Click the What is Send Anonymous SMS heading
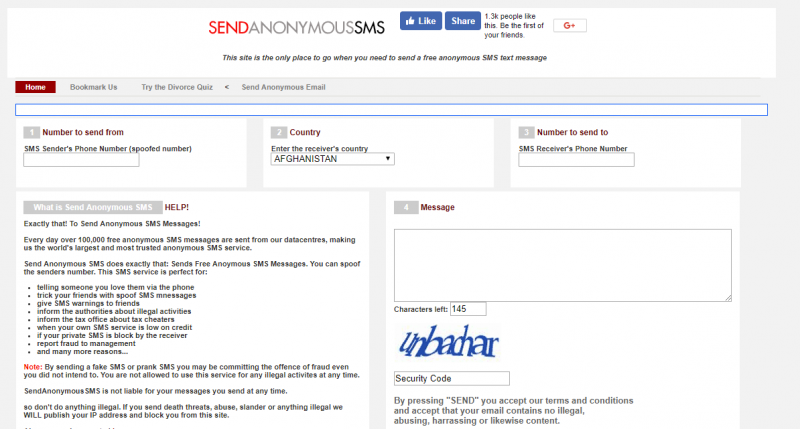800x429 pixels. [93, 207]
